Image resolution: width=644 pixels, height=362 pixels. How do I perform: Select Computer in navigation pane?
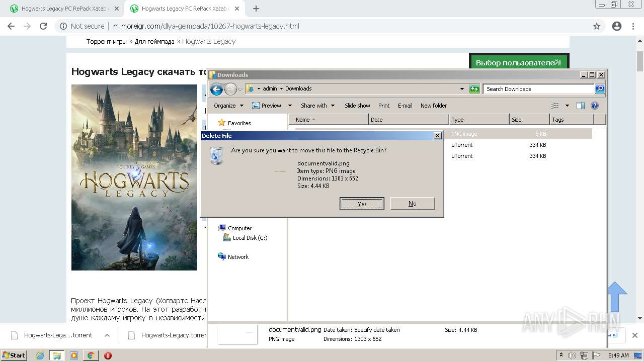click(234, 228)
